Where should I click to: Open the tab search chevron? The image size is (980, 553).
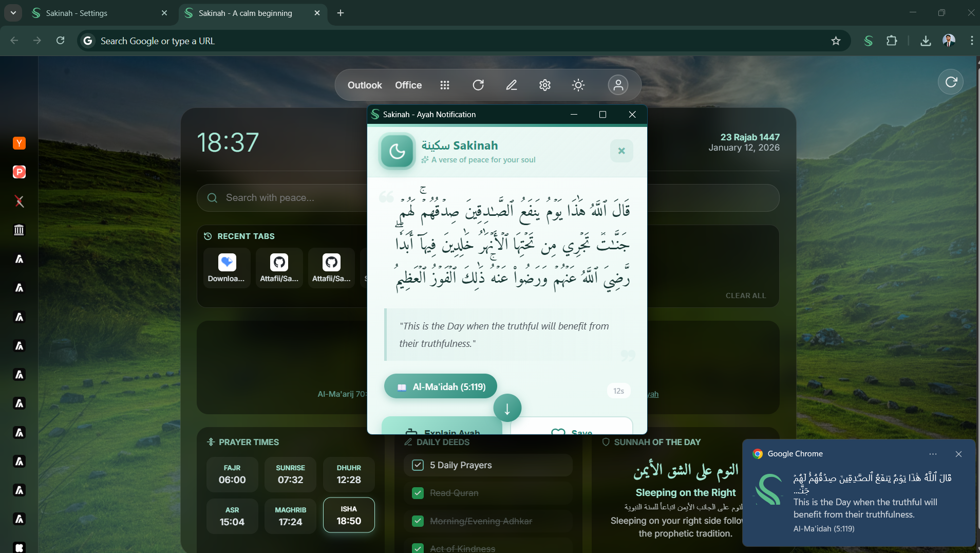click(13, 13)
